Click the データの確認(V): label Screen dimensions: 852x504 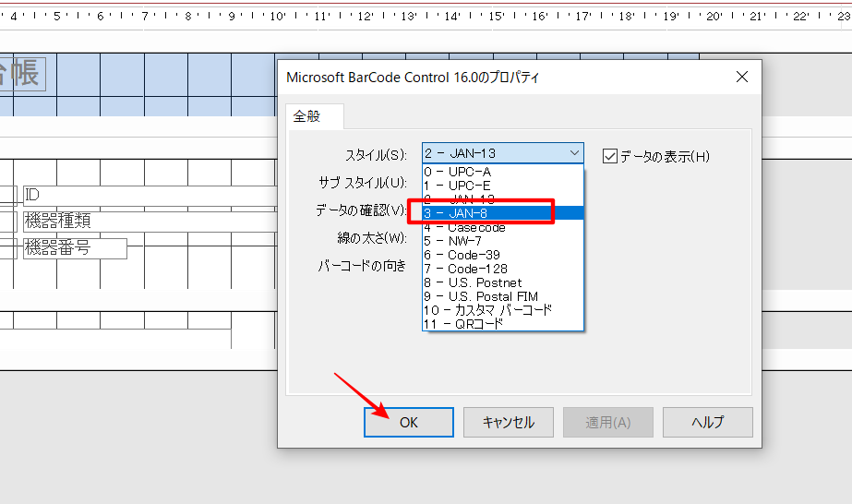click(361, 210)
